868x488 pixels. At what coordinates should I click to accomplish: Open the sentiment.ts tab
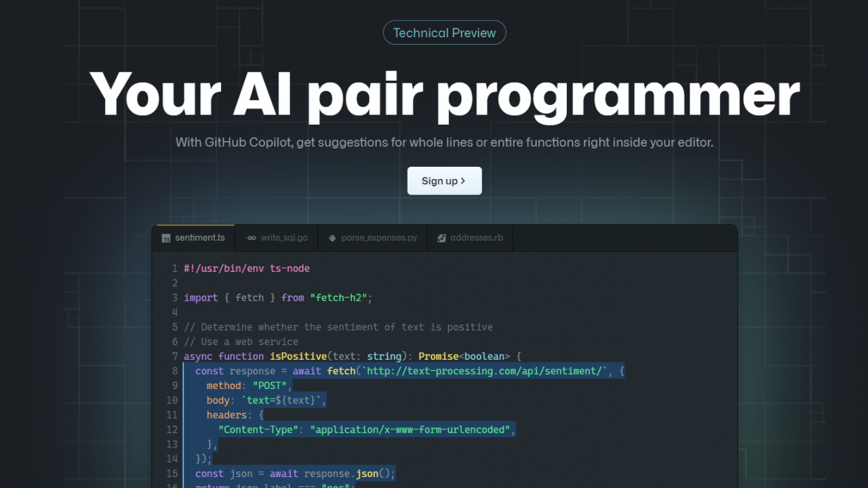point(193,238)
